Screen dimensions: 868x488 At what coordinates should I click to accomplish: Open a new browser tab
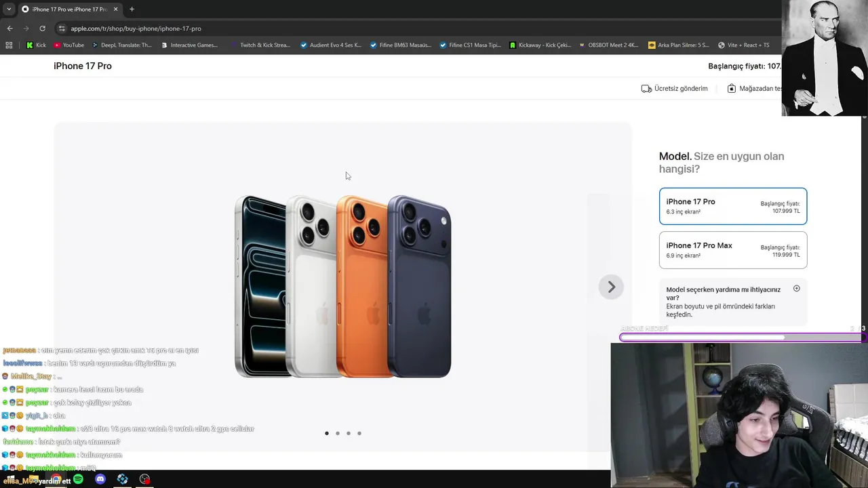click(132, 9)
